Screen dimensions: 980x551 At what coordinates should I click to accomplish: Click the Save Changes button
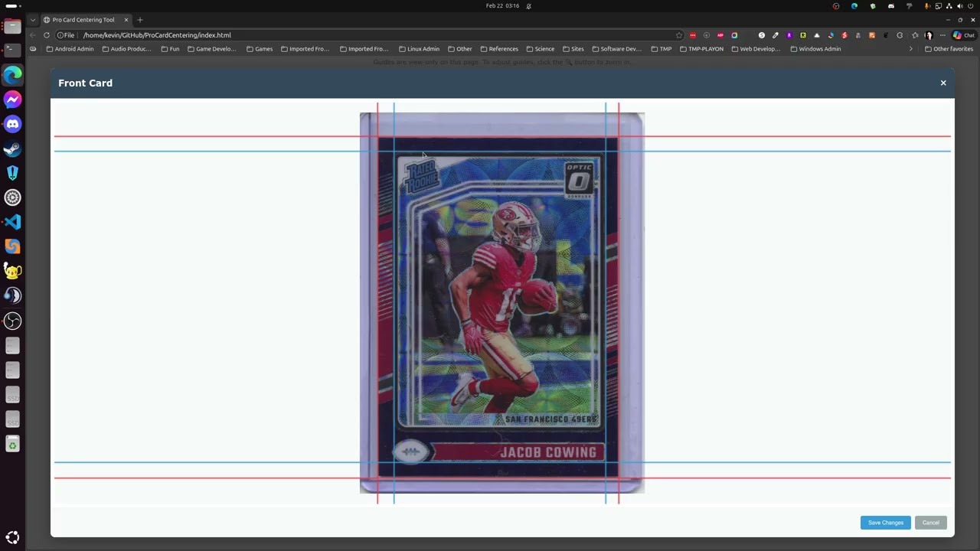pyautogui.click(x=886, y=523)
